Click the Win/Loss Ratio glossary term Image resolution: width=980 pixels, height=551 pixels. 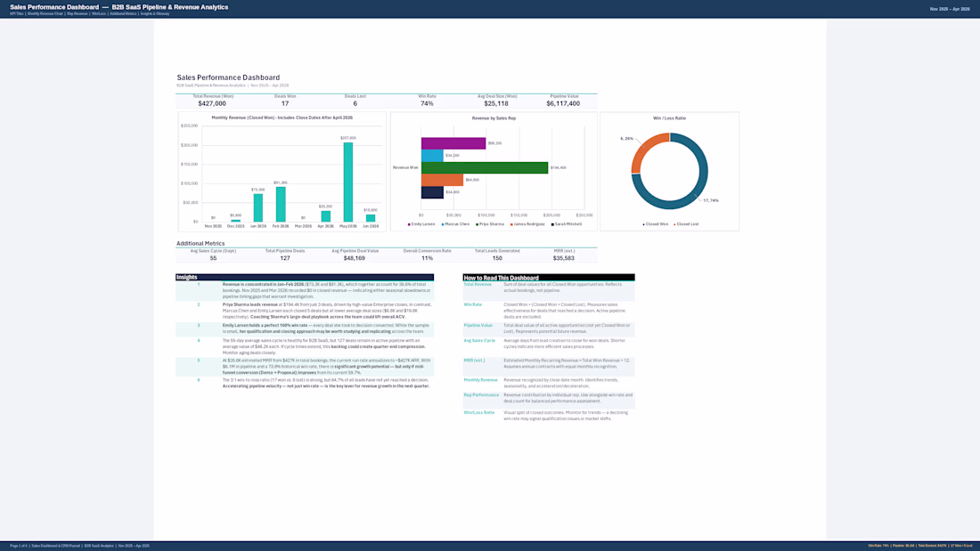click(x=478, y=412)
